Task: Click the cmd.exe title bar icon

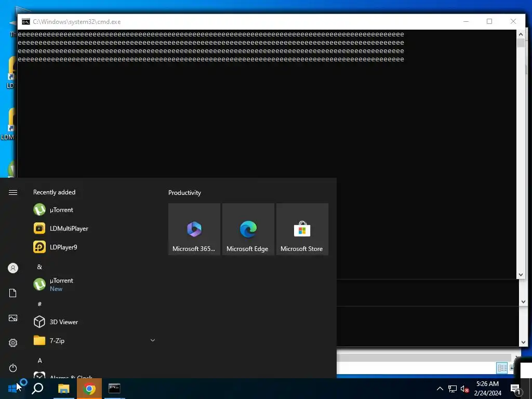Action: click(x=26, y=22)
